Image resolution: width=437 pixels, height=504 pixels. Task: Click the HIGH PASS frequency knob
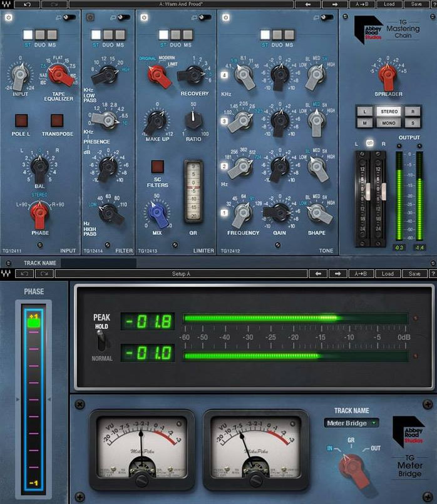[110, 213]
